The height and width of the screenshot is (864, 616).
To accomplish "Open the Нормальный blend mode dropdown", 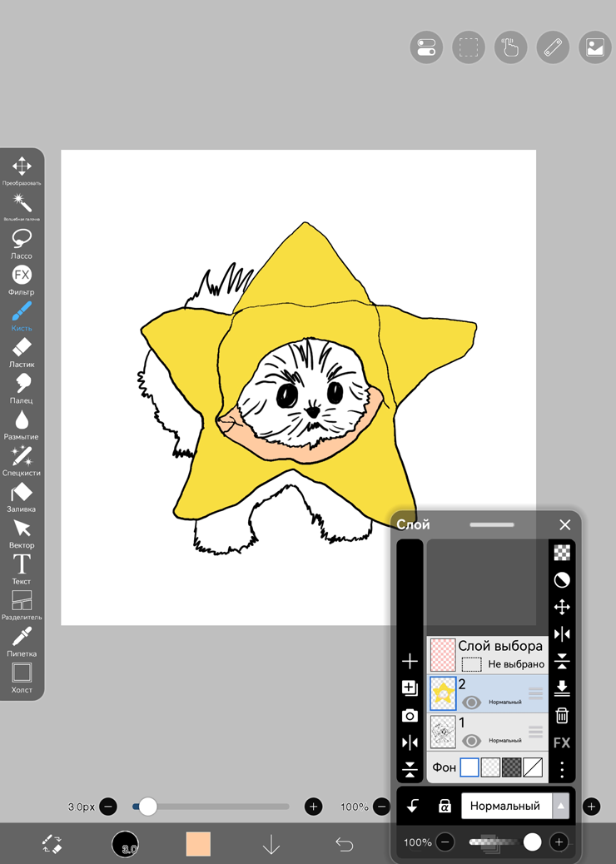I will [505, 806].
